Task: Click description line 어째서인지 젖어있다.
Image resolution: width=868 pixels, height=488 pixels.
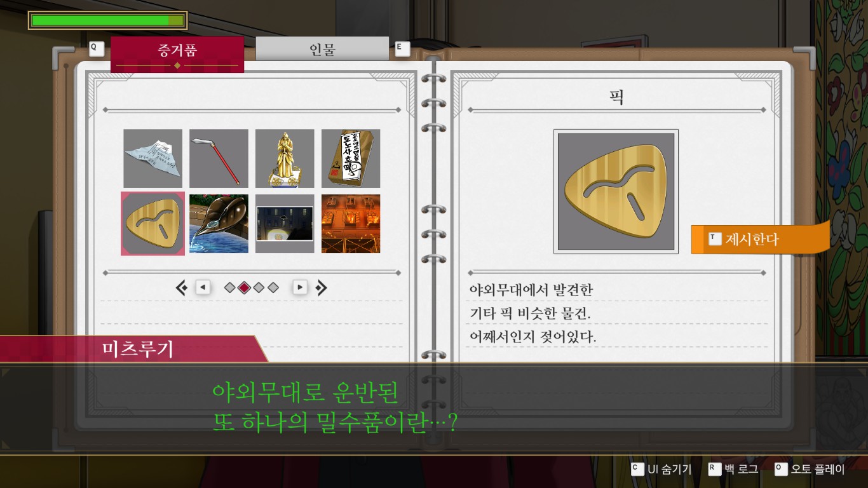Action: pyautogui.click(x=532, y=337)
